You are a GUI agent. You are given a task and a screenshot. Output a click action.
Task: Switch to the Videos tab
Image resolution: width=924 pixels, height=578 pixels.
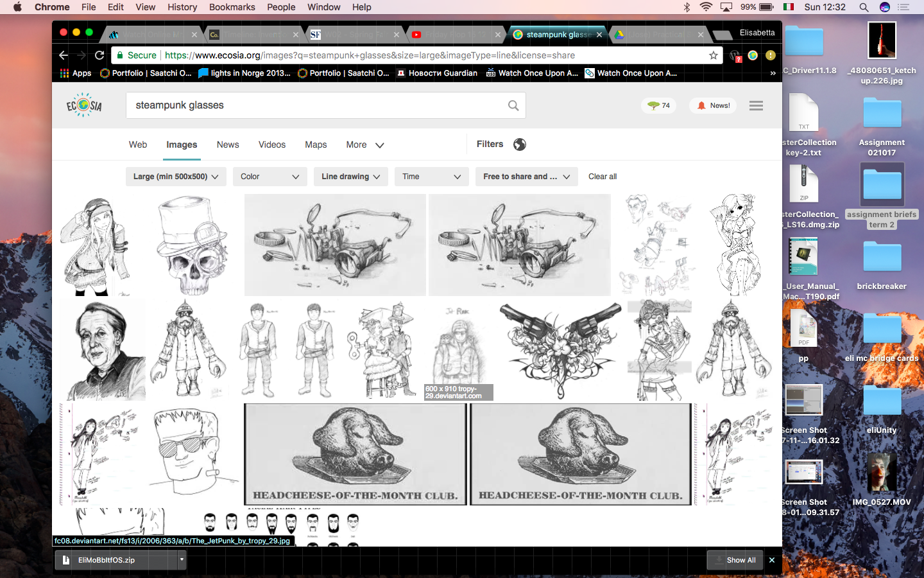pos(272,145)
